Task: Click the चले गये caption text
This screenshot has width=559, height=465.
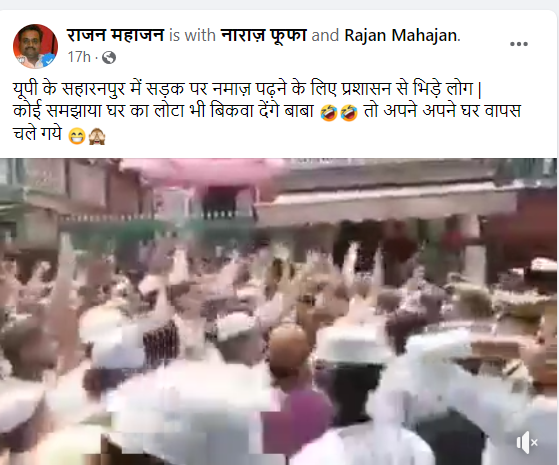Action: click(x=37, y=134)
